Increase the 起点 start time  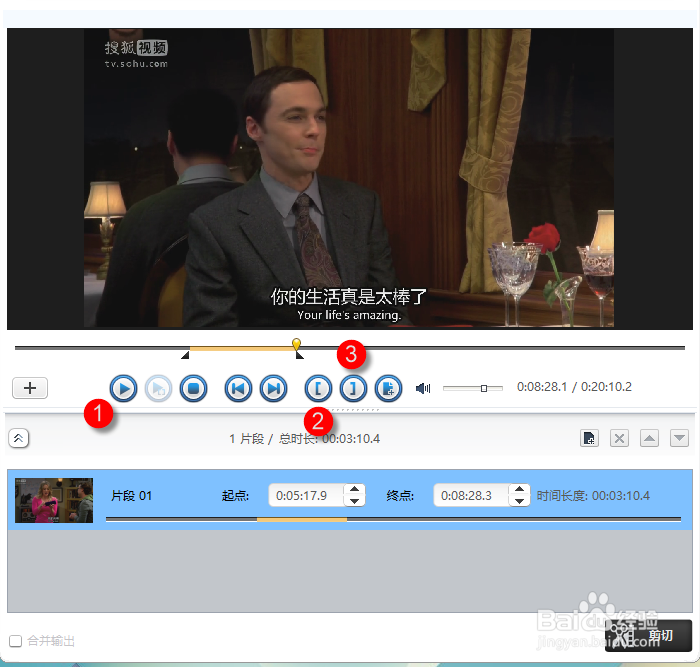pyautogui.click(x=354, y=489)
